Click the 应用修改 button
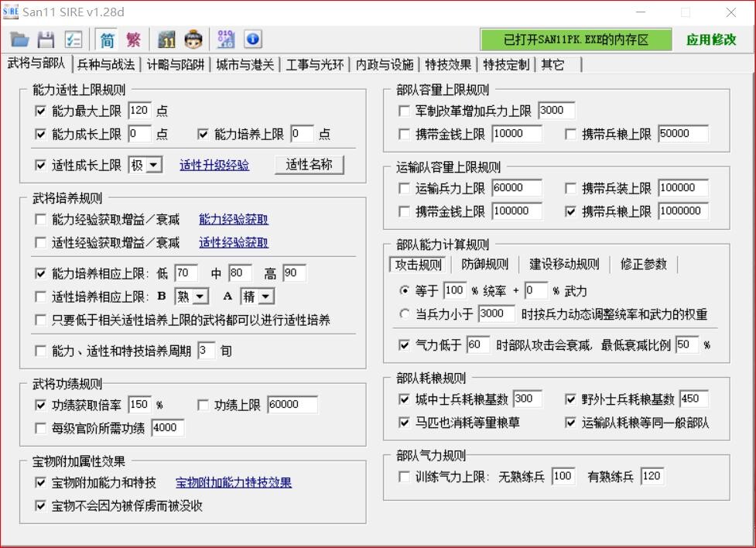This screenshot has width=756, height=548. [x=713, y=39]
